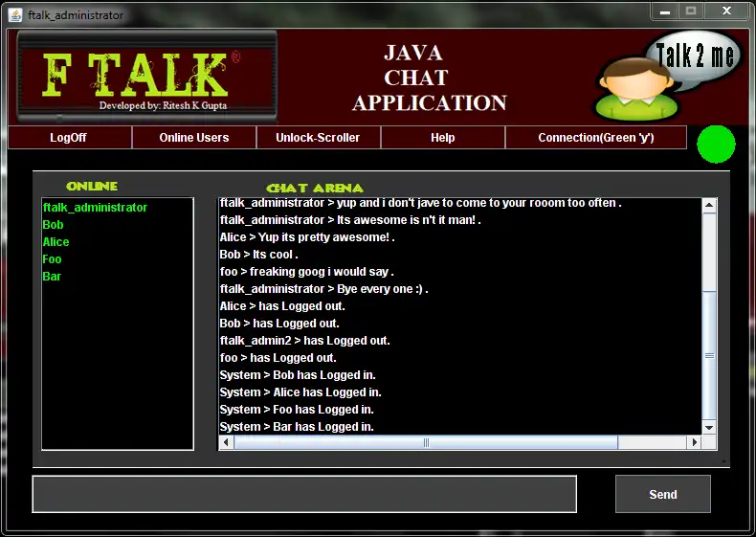Click the F TALK logo banner
Screen dimensions: 756x537
(x=147, y=78)
